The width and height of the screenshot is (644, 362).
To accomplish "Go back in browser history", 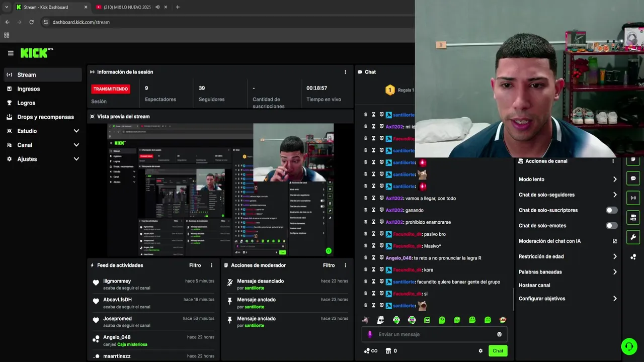I will [7, 22].
